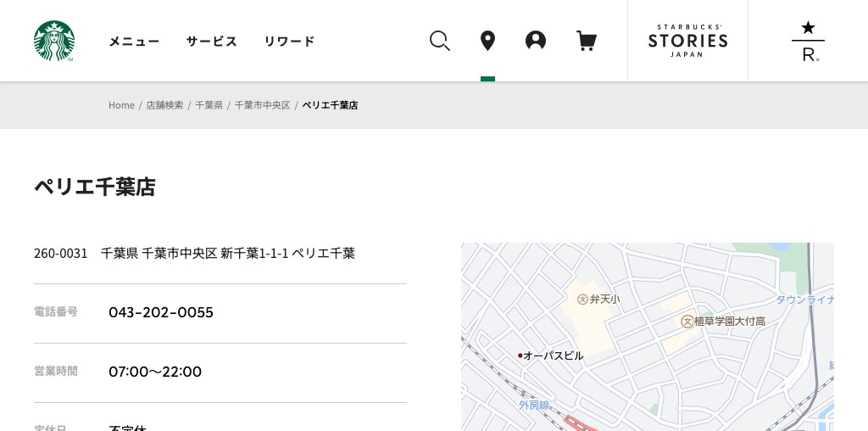Click 外房線 label on map
This screenshot has height=431, width=868.
coord(534,406)
